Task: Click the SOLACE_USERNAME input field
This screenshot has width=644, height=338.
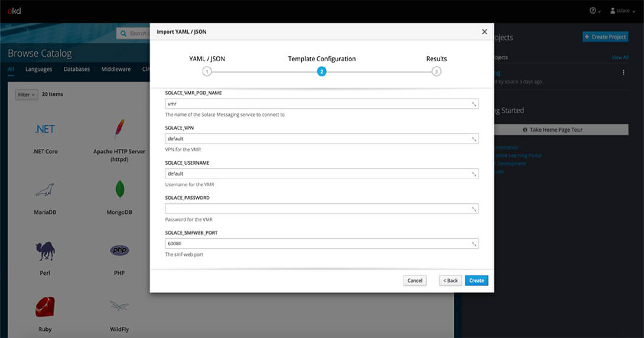Action: click(x=321, y=174)
